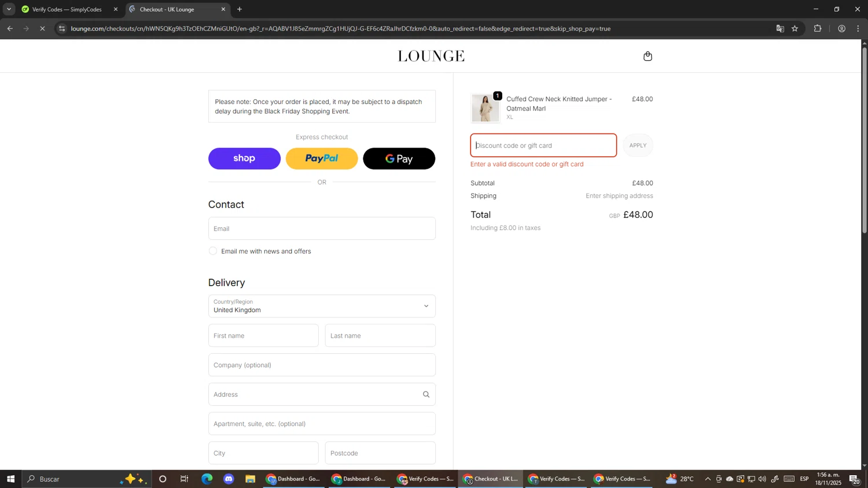Open the clock showing 1:56 a. m.

828,479
